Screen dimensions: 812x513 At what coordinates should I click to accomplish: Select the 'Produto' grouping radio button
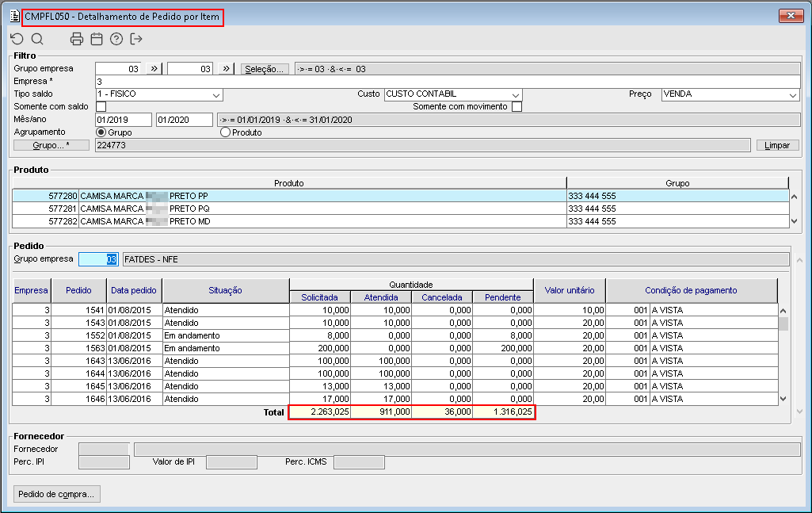pos(225,132)
